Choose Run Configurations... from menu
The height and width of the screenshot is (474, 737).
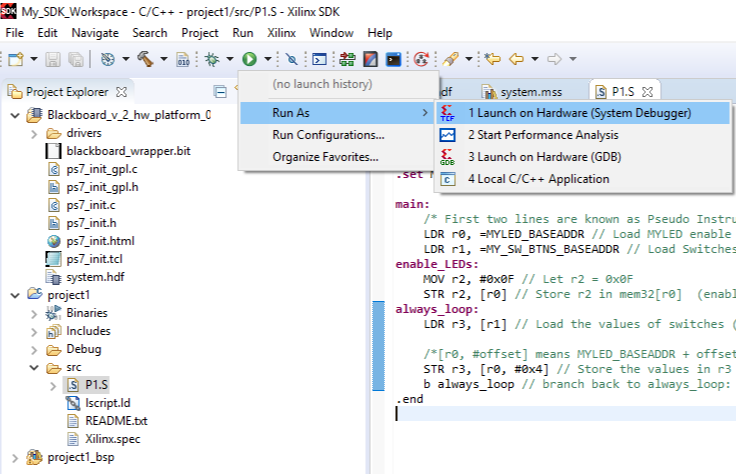pyautogui.click(x=337, y=135)
